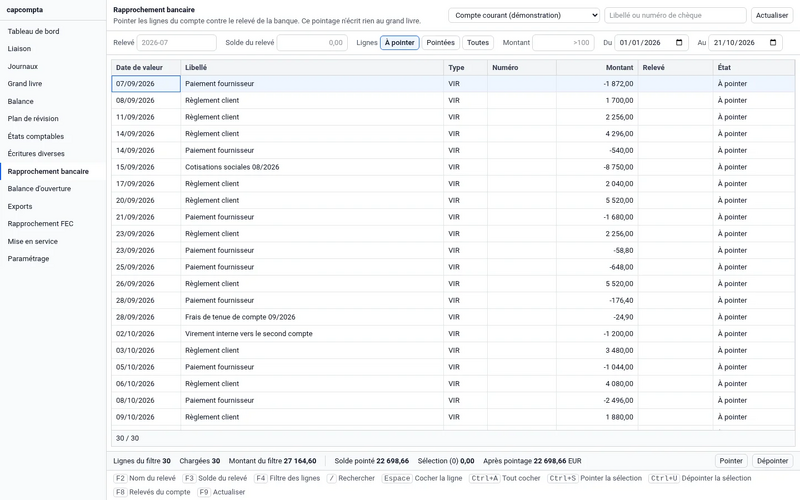Click Ctrl+A Tout cocher shortcut hint
Image resolution: width=800 pixels, height=500 pixels.
tap(505, 478)
